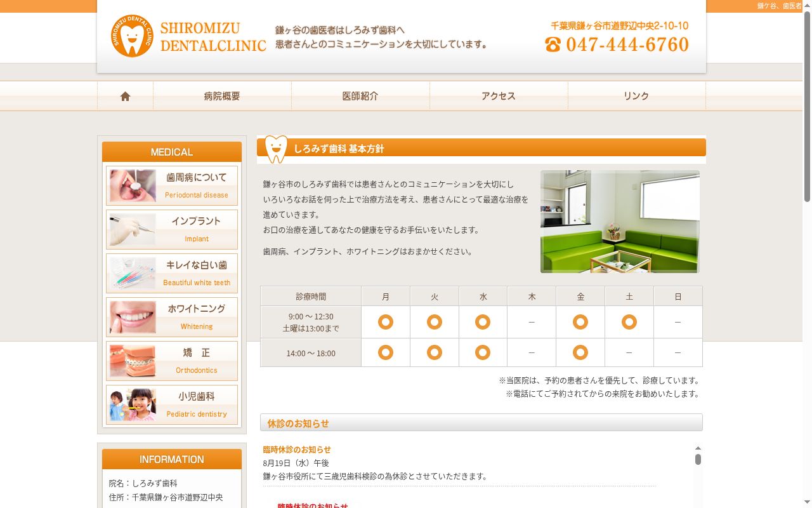The width and height of the screenshot is (812, 508).
Task: Open the インプラント Implant banner
Action: pyautogui.click(x=172, y=229)
